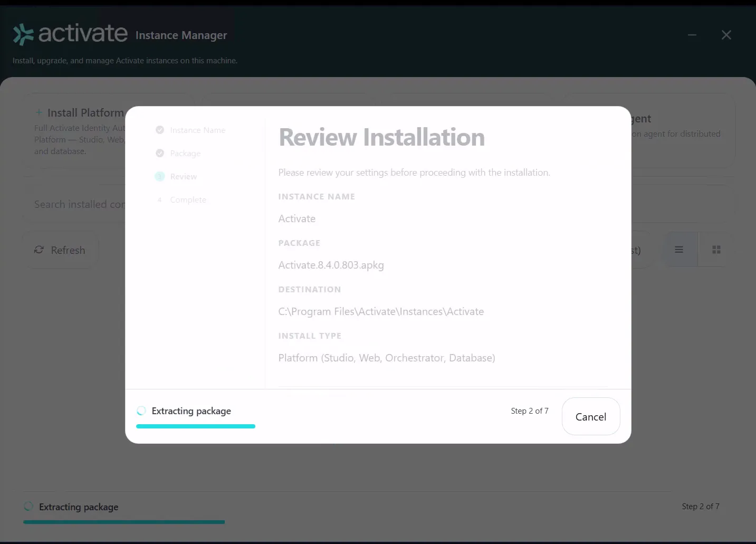Viewport: 756px width, 544px height.
Task: Switch to list view layout
Action: click(679, 250)
